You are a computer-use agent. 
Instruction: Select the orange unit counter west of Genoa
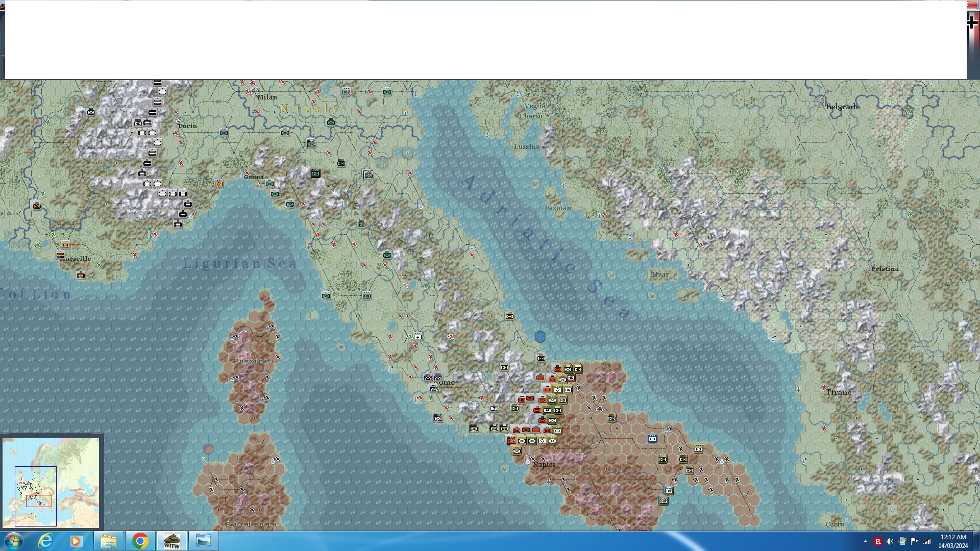point(219,184)
